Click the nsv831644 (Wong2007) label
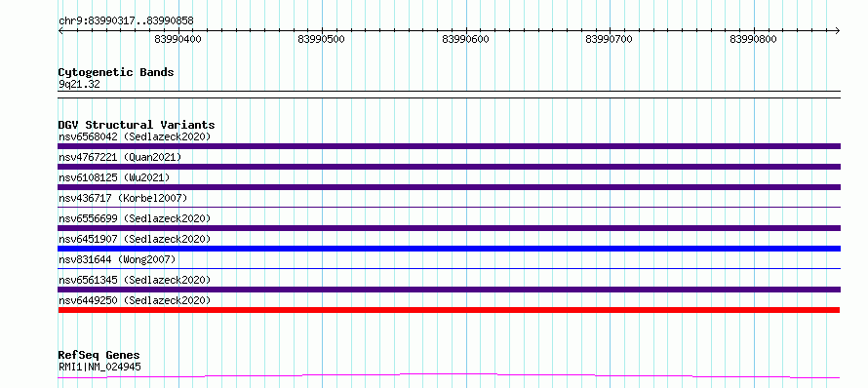 point(117,259)
